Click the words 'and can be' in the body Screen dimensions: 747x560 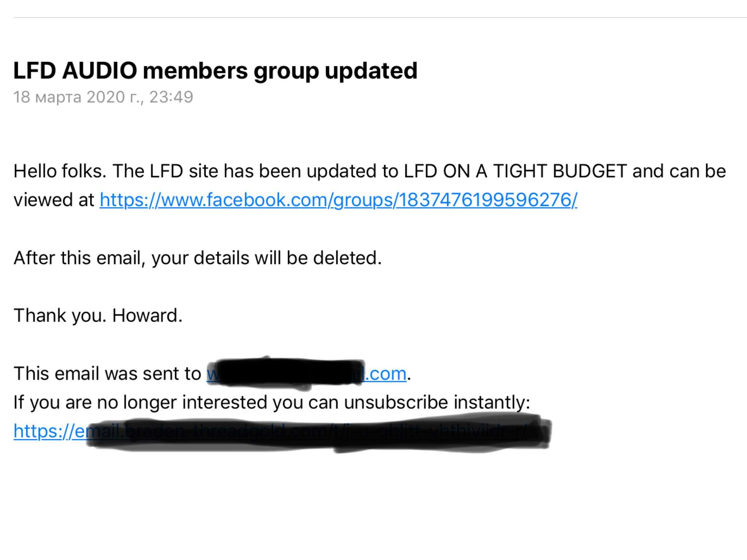tap(679, 171)
